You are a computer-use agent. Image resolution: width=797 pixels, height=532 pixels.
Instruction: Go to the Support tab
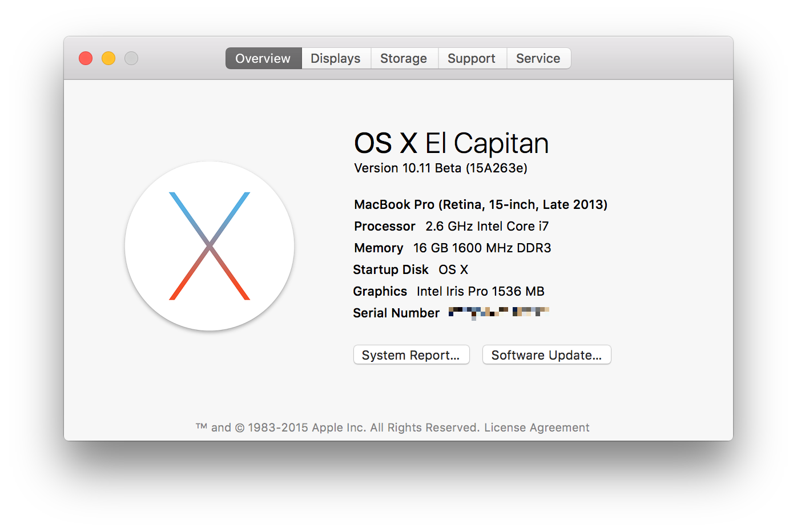[x=472, y=58]
